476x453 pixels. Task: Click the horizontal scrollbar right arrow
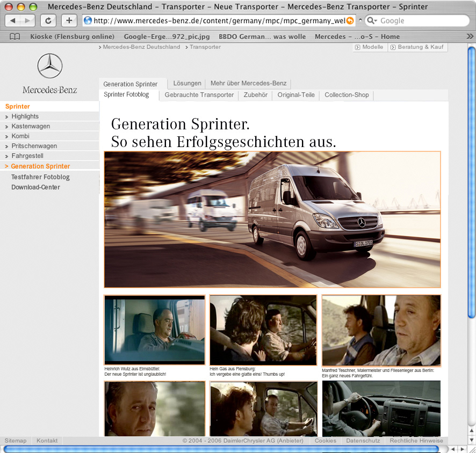coord(463,449)
